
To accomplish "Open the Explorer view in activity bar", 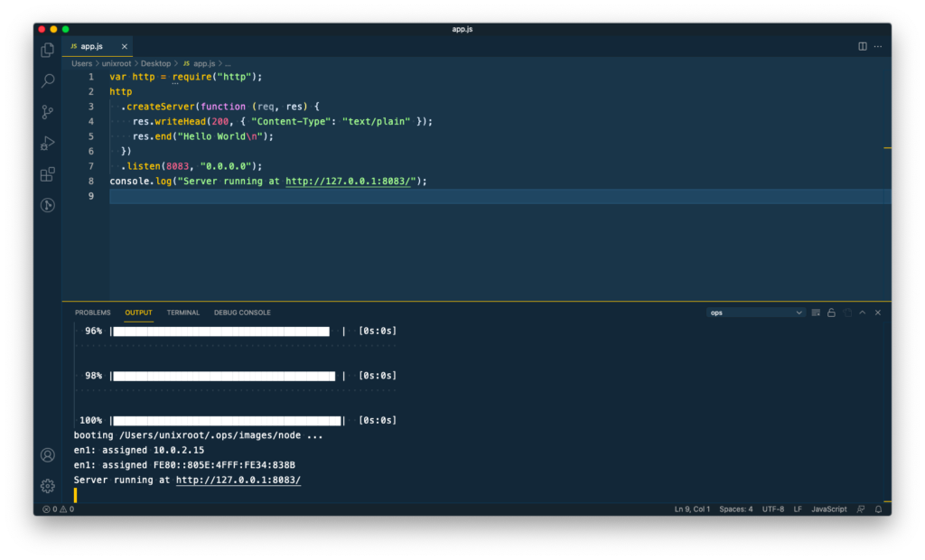I will tap(48, 51).
